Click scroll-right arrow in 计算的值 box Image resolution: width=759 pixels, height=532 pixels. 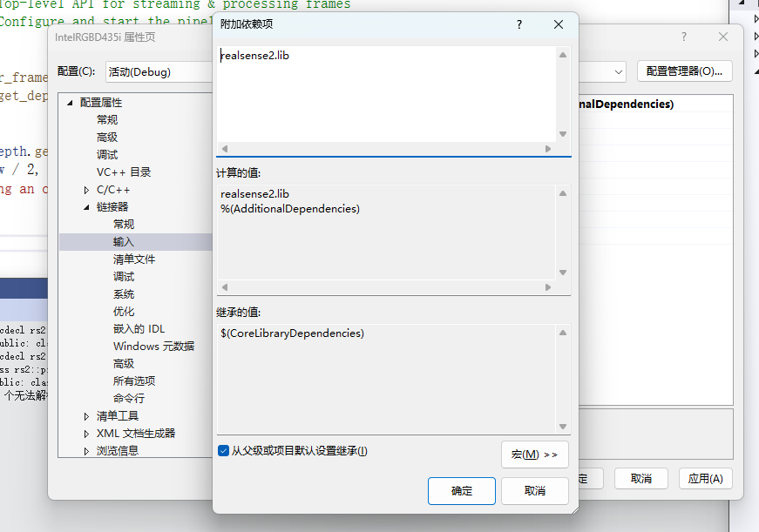click(548, 286)
